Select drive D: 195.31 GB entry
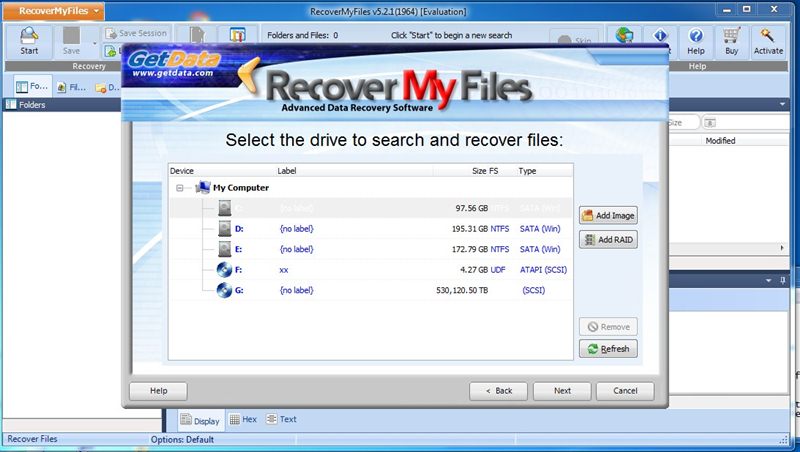 [371, 229]
